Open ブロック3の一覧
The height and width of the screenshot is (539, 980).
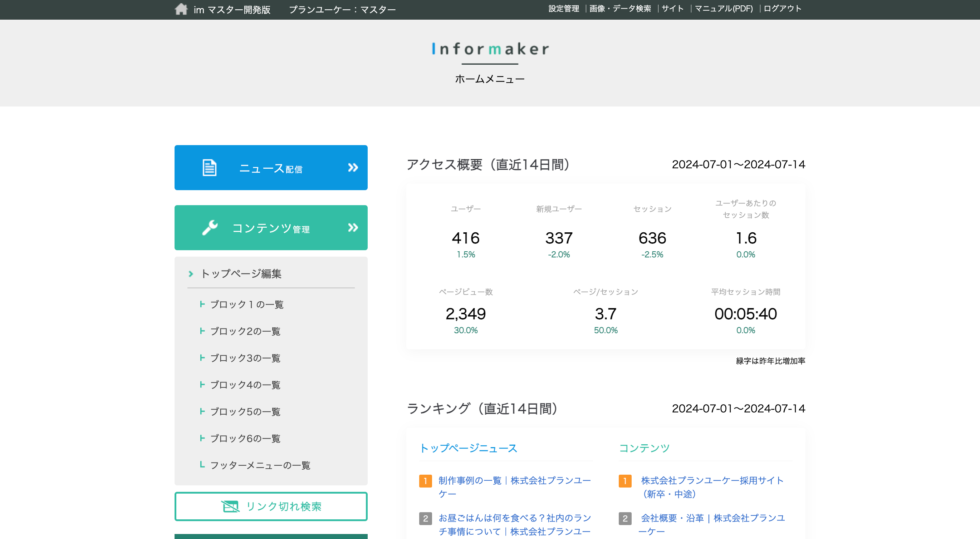(x=245, y=358)
